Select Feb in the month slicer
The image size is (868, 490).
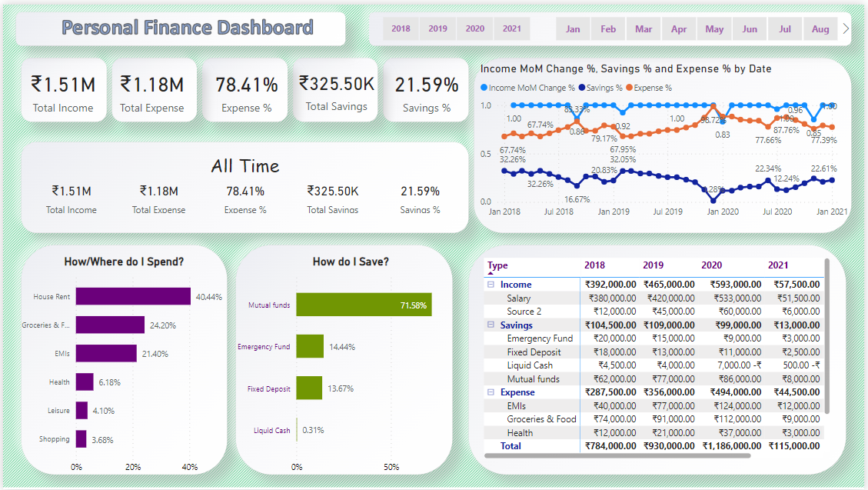pyautogui.click(x=608, y=28)
